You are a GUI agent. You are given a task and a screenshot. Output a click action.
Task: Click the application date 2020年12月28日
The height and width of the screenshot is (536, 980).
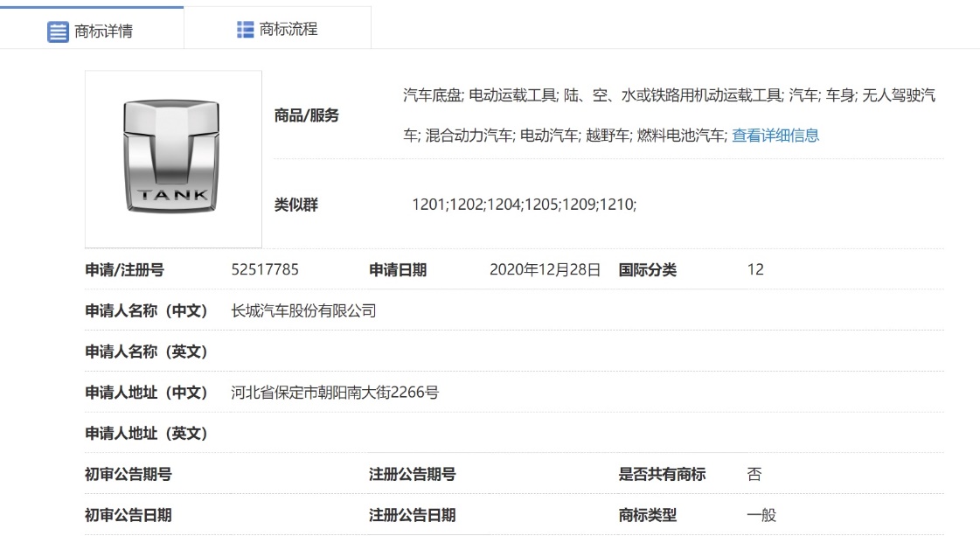[x=545, y=269]
